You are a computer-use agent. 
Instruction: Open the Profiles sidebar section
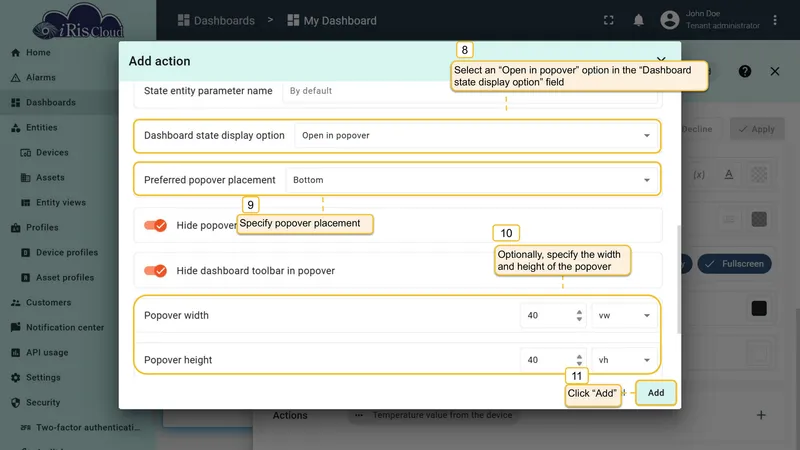[42, 228]
